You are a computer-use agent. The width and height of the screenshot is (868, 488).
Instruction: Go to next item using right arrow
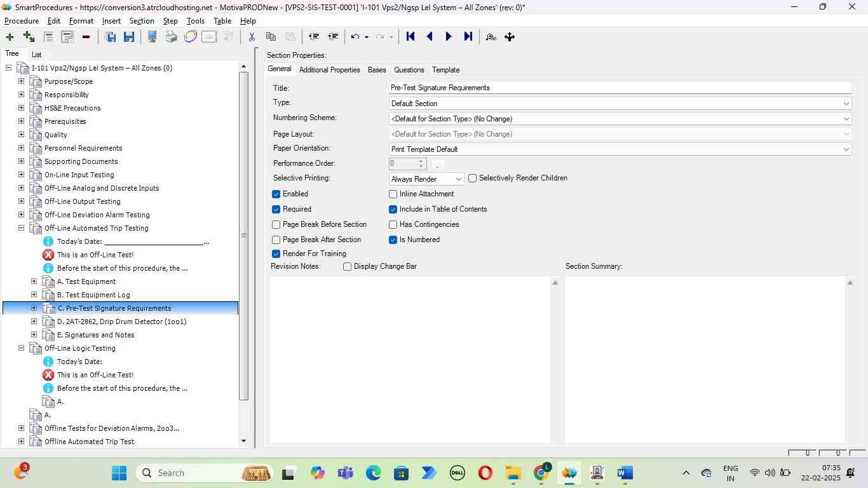449,37
